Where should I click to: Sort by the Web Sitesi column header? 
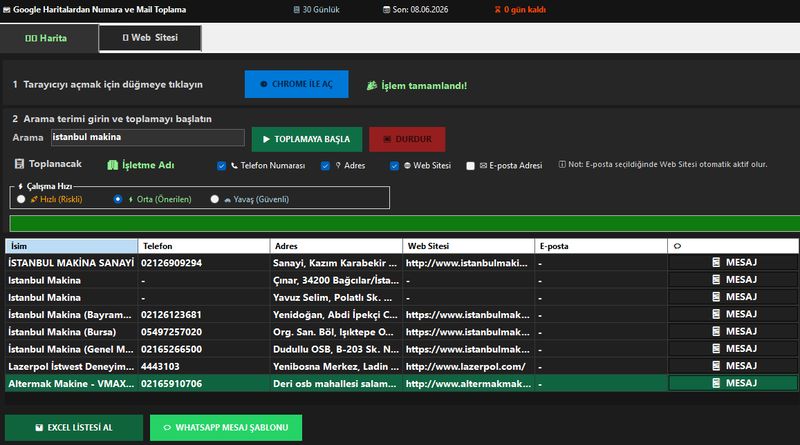point(468,246)
